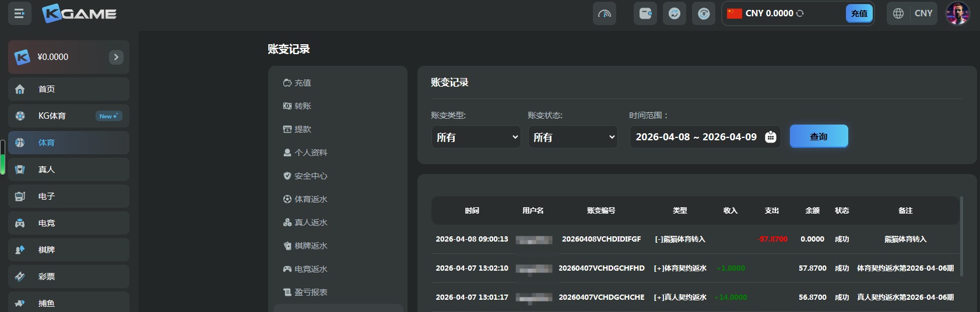Click the KGAME logo
Screen dimensions: 980x312
click(x=80, y=13)
